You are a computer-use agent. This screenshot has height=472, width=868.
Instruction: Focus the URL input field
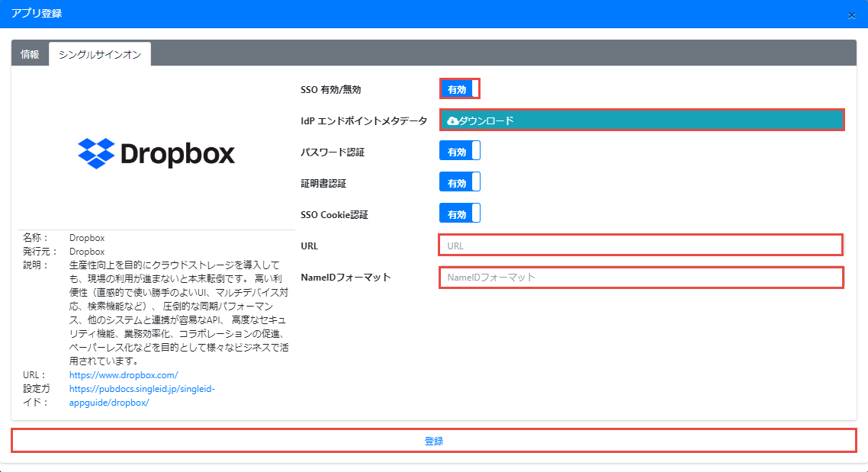click(x=641, y=246)
